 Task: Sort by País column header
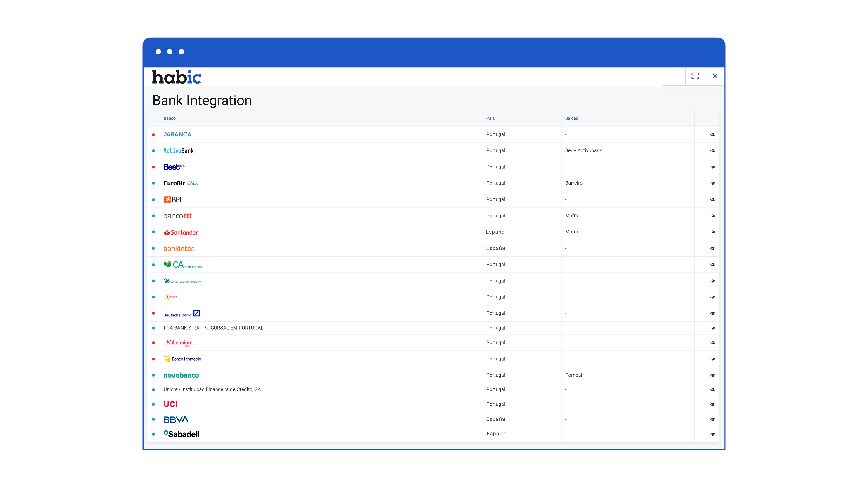click(490, 118)
